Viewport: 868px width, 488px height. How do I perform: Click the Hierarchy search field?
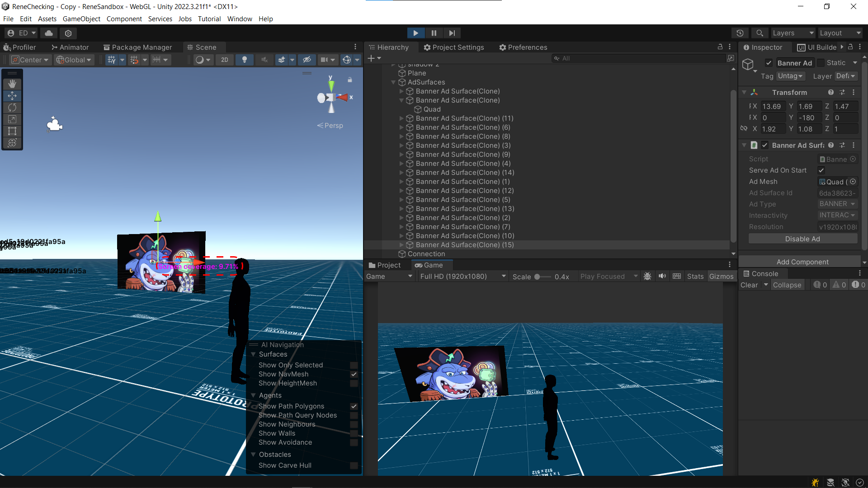[639, 58]
